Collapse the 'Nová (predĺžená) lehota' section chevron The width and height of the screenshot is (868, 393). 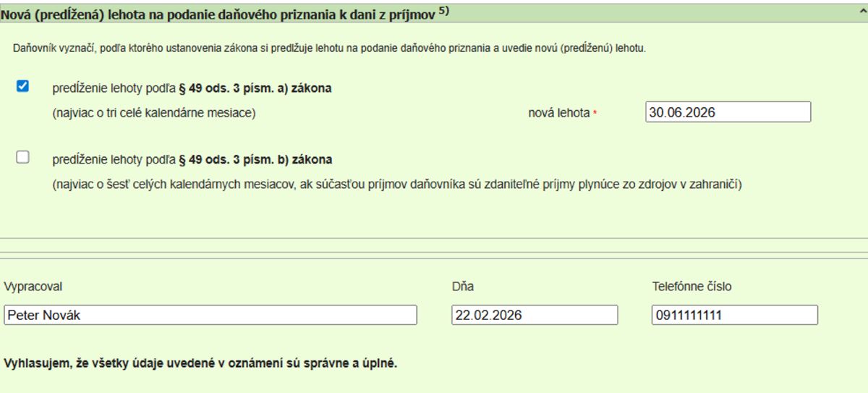click(860, 11)
